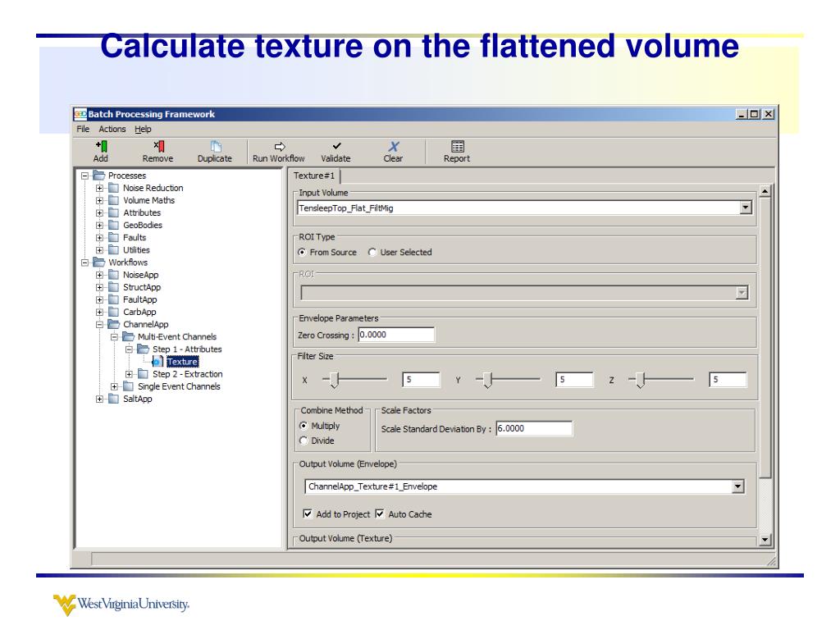Select the Processes root folder icon
The width and height of the screenshot is (840, 630).
point(99,176)
